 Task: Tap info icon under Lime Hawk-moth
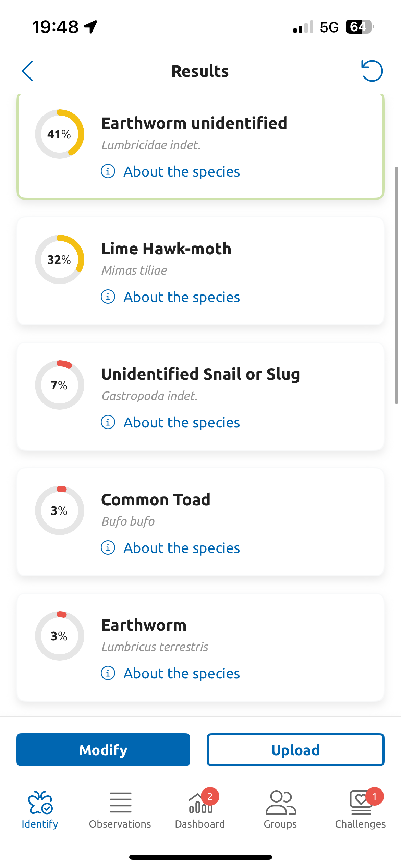(108, 297)
